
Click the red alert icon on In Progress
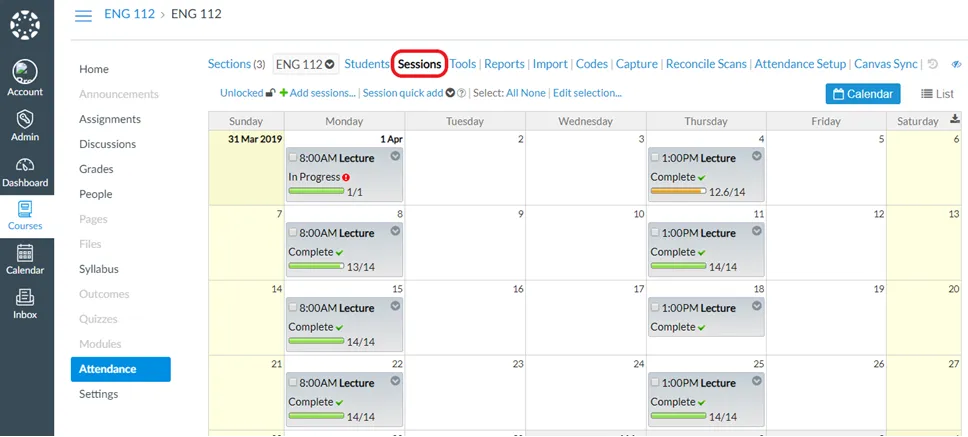(346, 177)
